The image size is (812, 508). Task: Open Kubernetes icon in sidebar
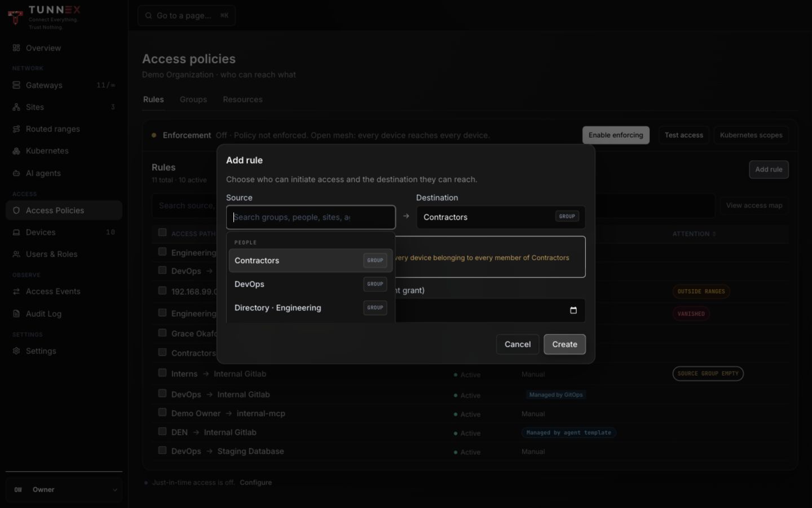point(16,151)
